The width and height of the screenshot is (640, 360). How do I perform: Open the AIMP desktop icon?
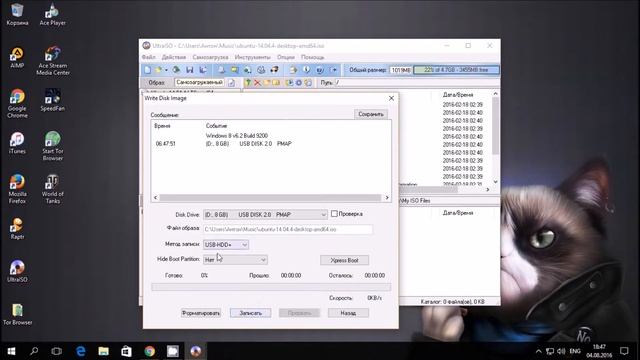(17, 57)
